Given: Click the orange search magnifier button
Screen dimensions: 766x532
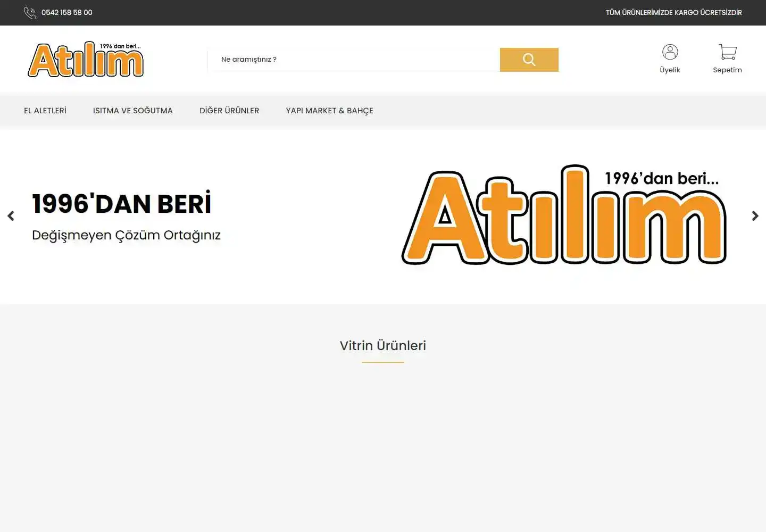Looking at the screenshot, I should (529, 60).
